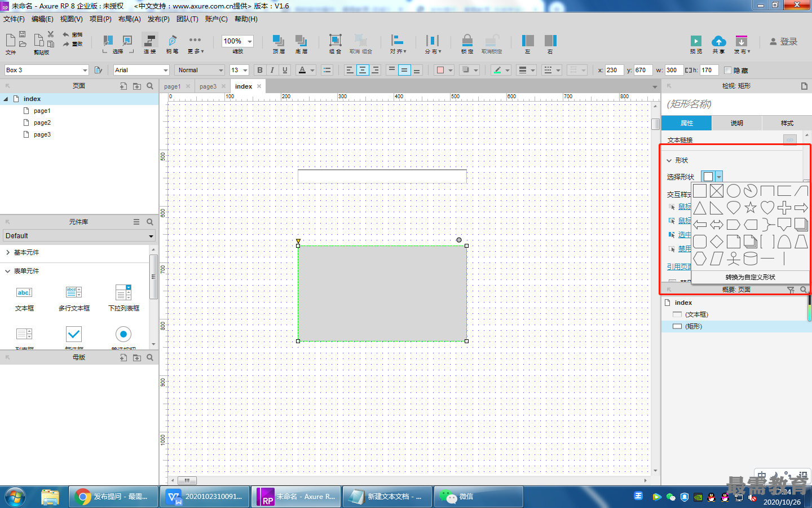Pick the heart shape from the shape picker

click(767, 208)
